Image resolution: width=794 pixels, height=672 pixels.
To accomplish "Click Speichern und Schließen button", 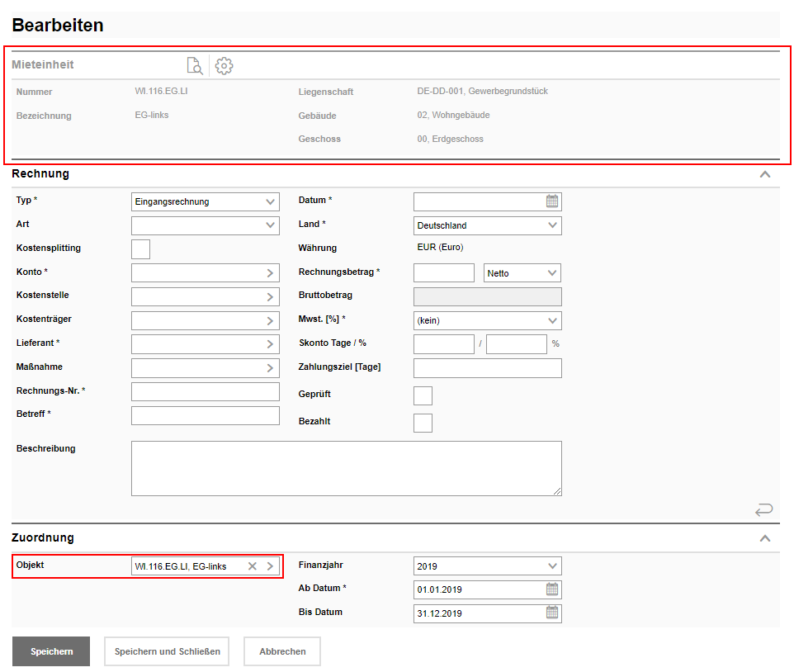I will (x=167, y=651).
